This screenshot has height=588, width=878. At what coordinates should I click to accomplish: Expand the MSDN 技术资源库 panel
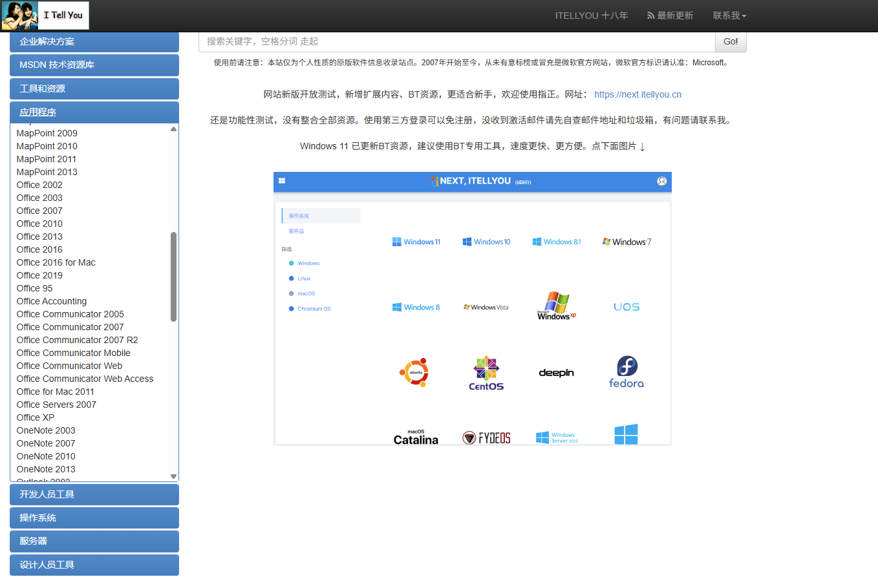[94, 65]
